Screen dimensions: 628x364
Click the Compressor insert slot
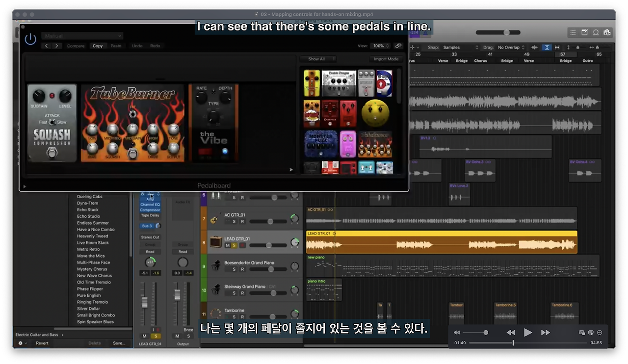[150, 209]
